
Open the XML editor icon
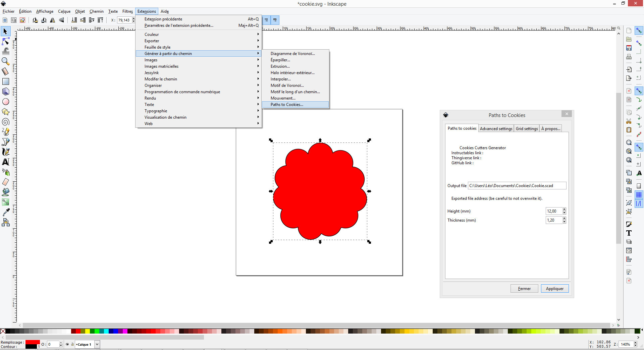(629, 250)
